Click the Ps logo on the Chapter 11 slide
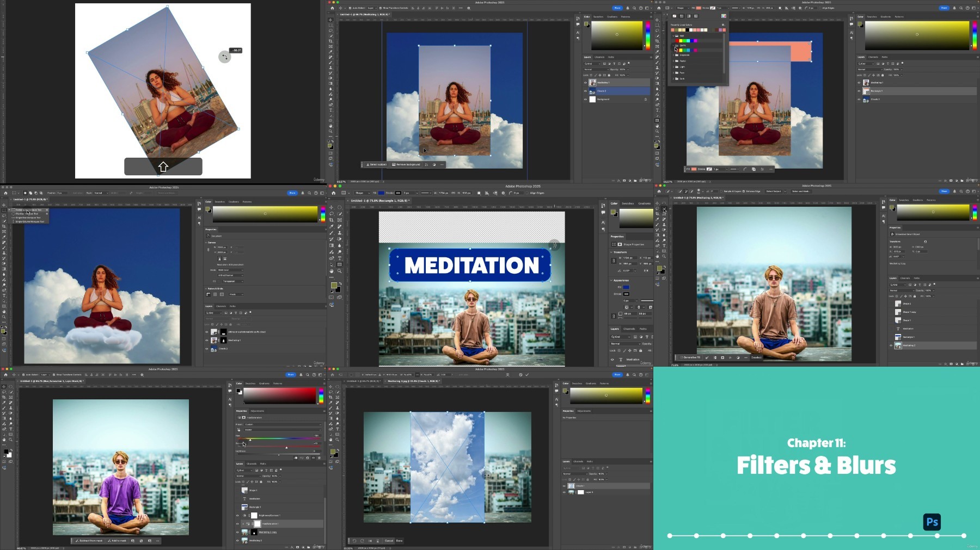 point(932,522)
